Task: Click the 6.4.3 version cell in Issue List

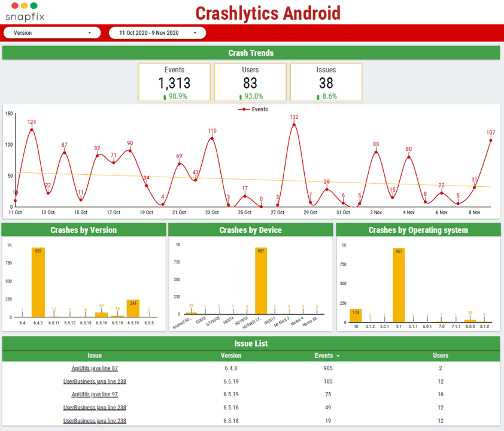Action: (231, 368)
